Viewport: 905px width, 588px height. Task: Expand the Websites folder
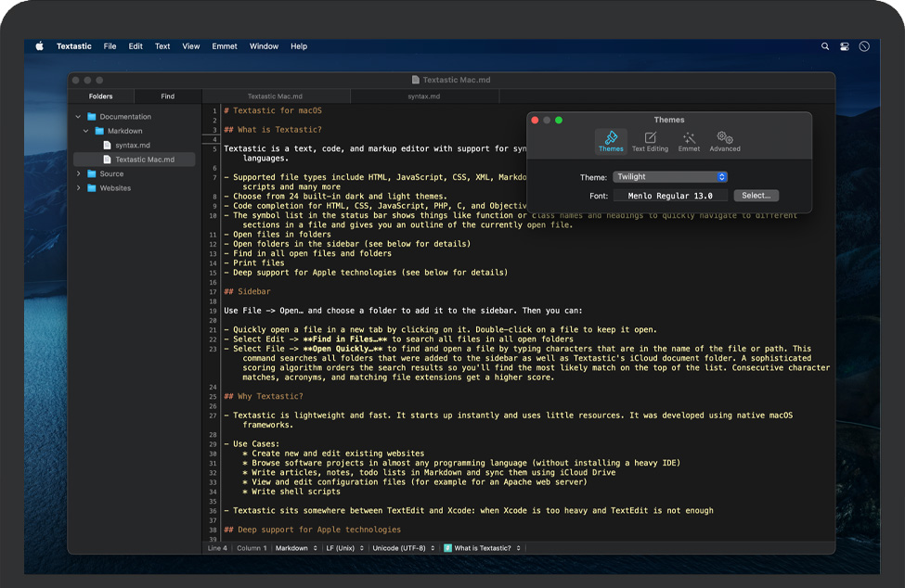(x=79, y=188)
